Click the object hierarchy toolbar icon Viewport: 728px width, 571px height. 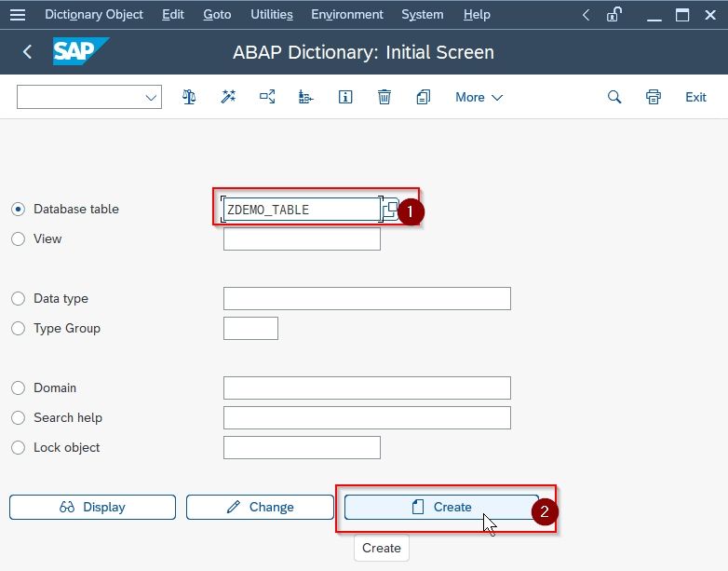pos(305,97)
